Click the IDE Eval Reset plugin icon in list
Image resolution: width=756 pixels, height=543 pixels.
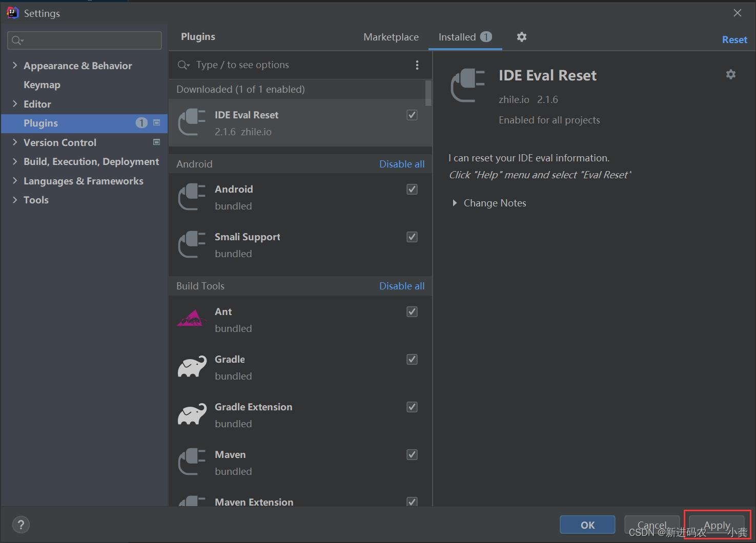(192, 122)
